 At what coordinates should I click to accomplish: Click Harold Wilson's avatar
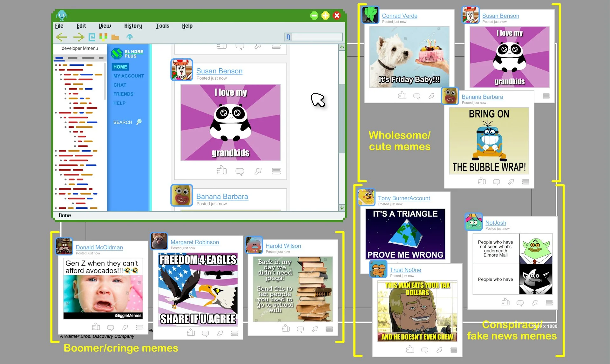pos(254,245)
